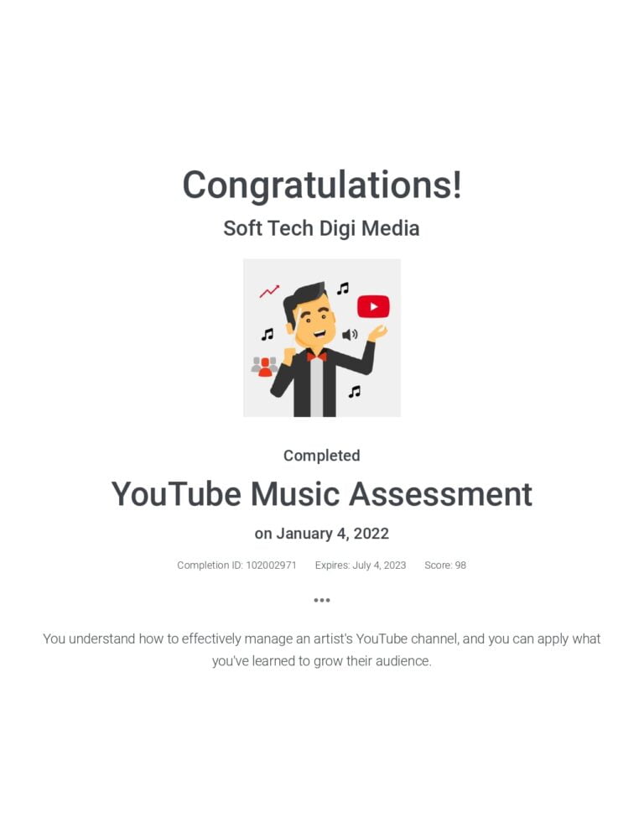Image resolution: width=644 pixels, height=834 pixels.
Task: Click the red trending arrow graph icon
Action: 269,291
